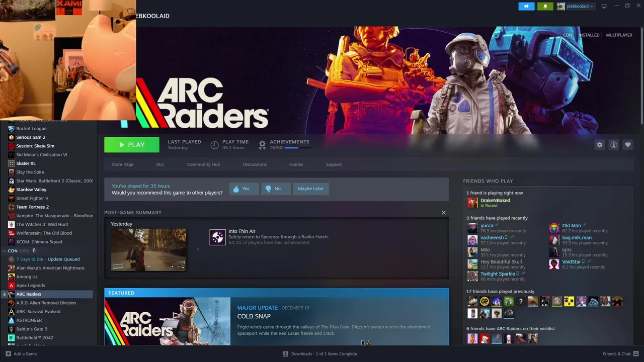Collapse the CON collection
Viewport: 644px width, 362px height.
point(5,250)
